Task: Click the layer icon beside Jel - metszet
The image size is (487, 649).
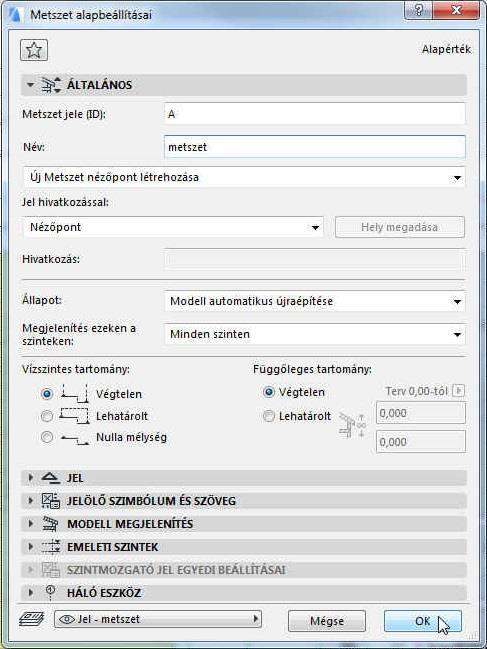Action: [31, 619]
